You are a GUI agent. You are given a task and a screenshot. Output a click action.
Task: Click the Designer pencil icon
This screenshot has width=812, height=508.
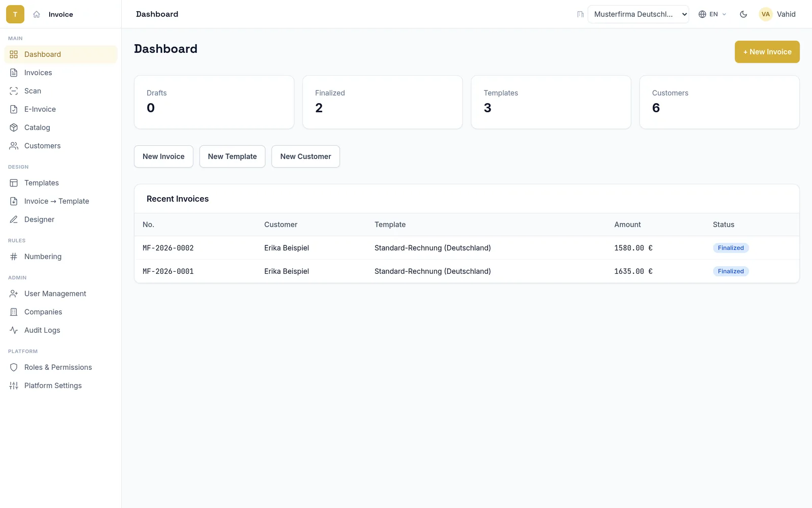click(14, 219)
